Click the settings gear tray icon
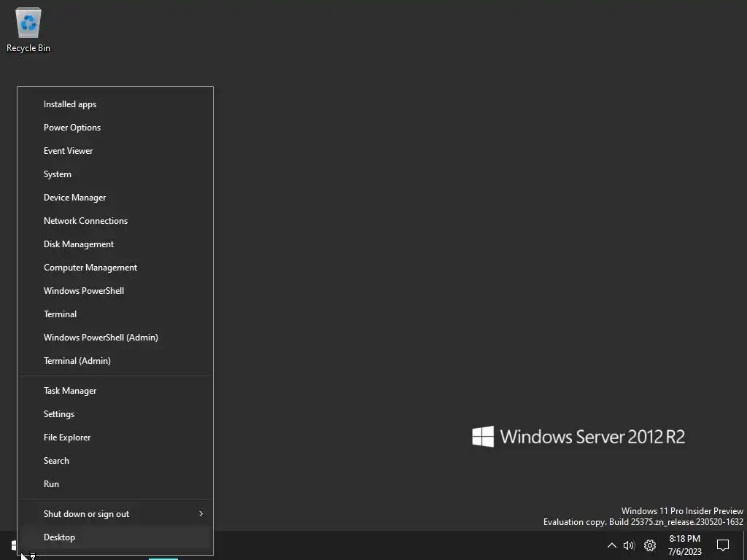The image size is (747, 560). click(x=650, y=545)
